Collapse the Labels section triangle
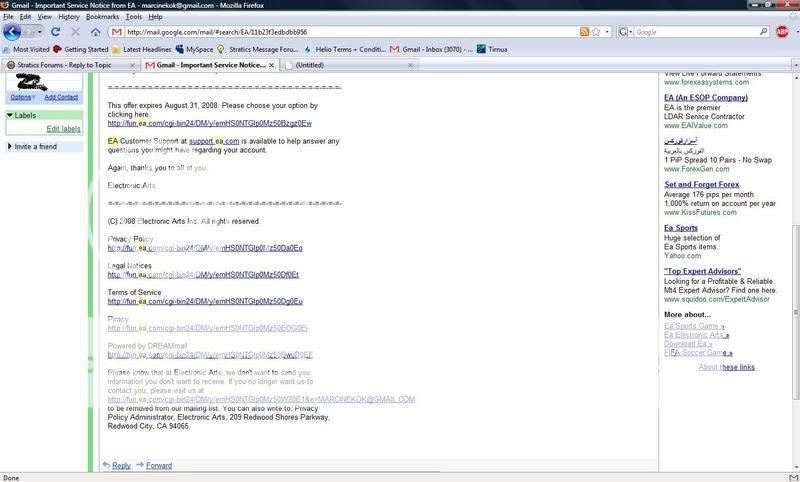 tap(10, 115)
